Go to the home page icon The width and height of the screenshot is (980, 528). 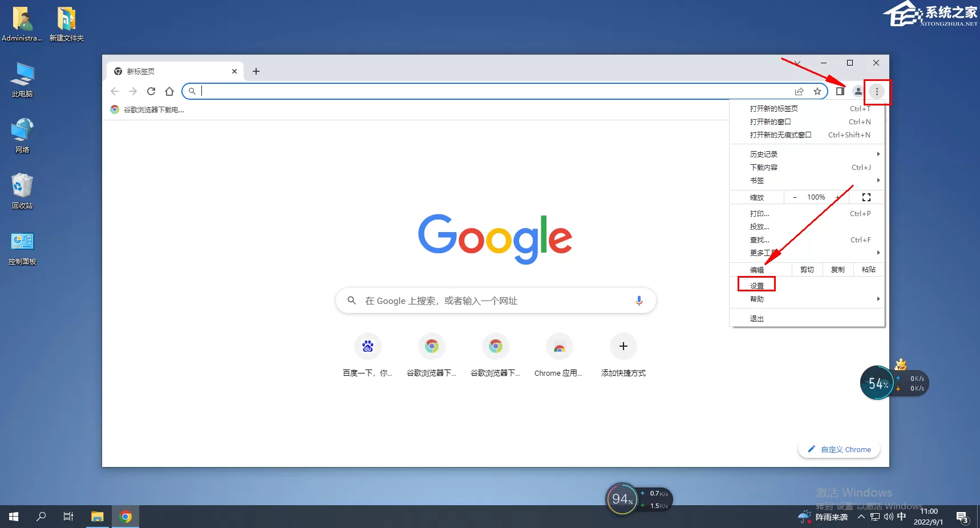tap(169, 91)
